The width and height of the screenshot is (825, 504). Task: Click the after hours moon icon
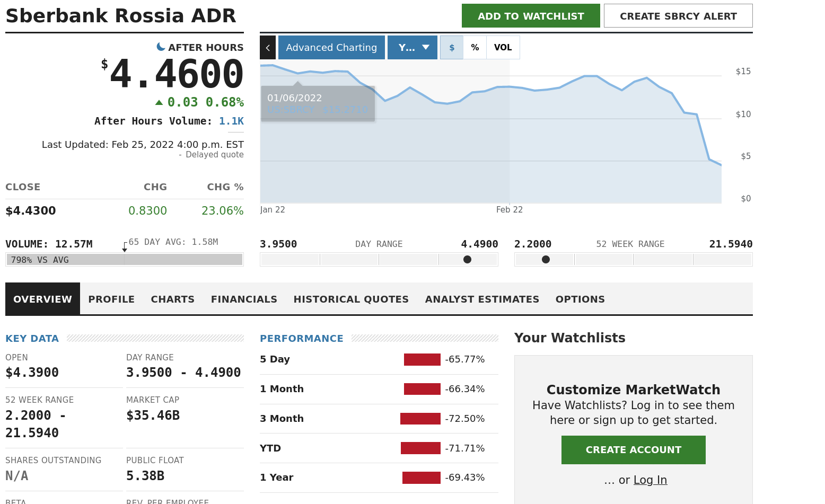(x=161, y=47)
